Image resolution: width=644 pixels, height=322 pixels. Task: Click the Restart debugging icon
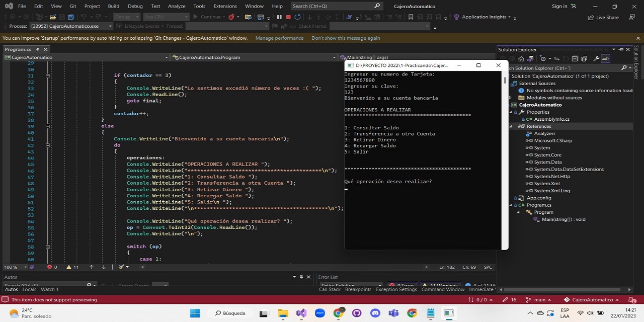(x=297, y=17)
